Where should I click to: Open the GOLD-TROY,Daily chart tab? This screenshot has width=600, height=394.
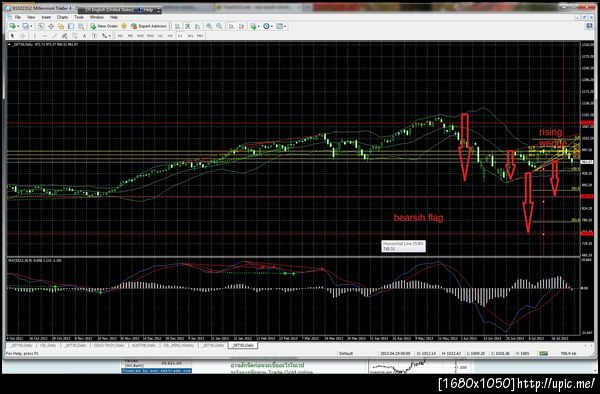tap(109, 345)
